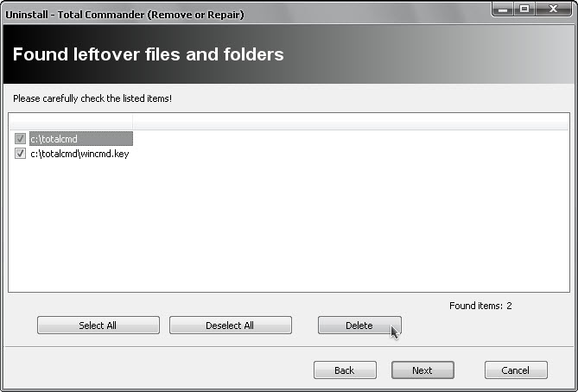Image resolution: width=578 pixels, height=392 pixels.
Task: Maximize the Uninstall window
Action: 524,9
